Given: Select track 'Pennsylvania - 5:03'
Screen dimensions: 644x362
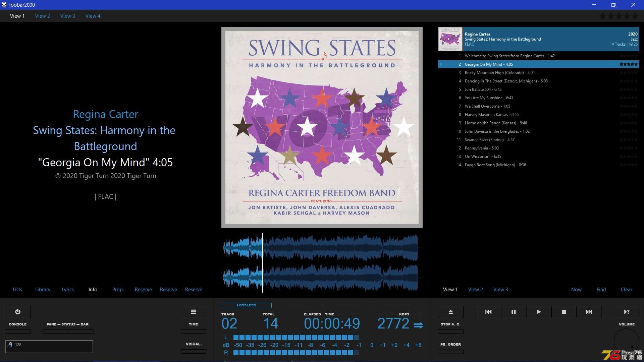Looking at the screenshot, I should pyautogui.click(x=539, y=148).
